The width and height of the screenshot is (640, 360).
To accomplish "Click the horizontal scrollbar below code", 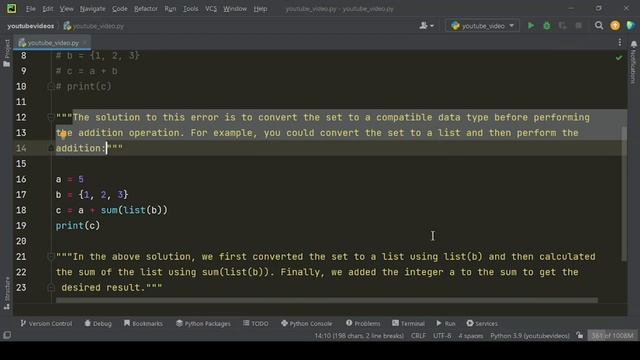I will 327,300.
